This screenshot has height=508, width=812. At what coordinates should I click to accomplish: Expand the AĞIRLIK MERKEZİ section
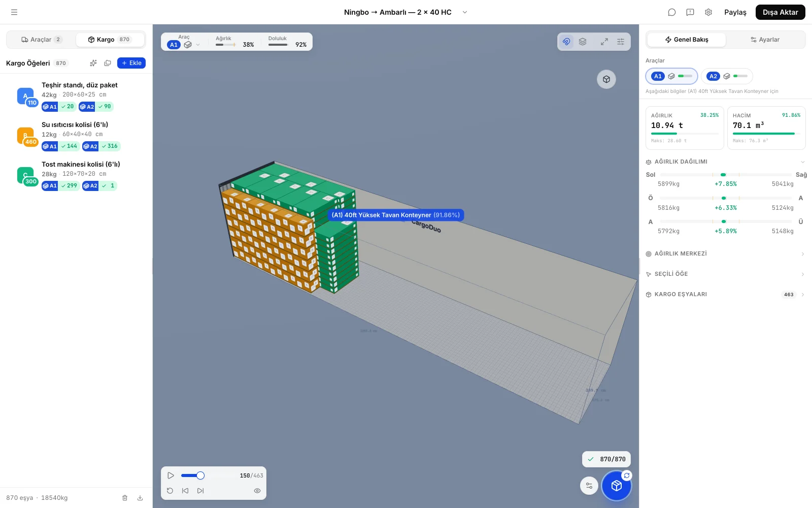[725, 253]
